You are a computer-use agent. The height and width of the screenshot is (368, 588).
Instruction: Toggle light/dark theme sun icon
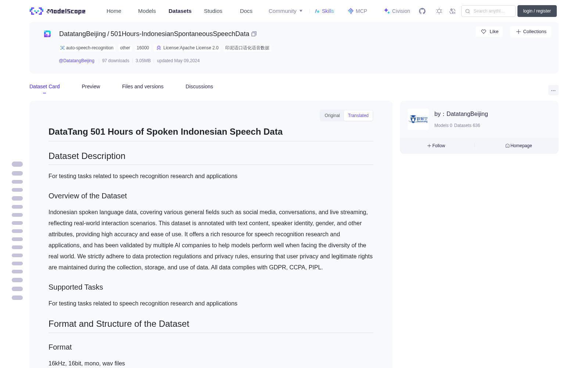click(439, 11)
